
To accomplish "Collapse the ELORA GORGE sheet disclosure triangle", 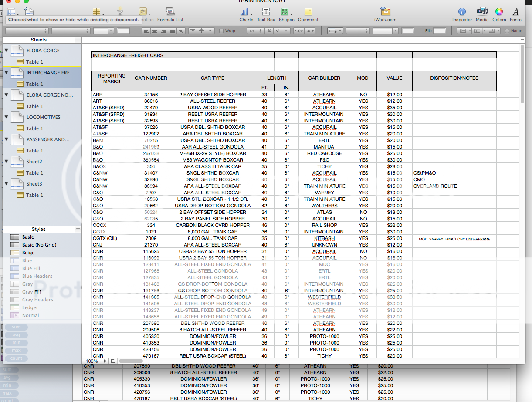I will tap(6, 50).
